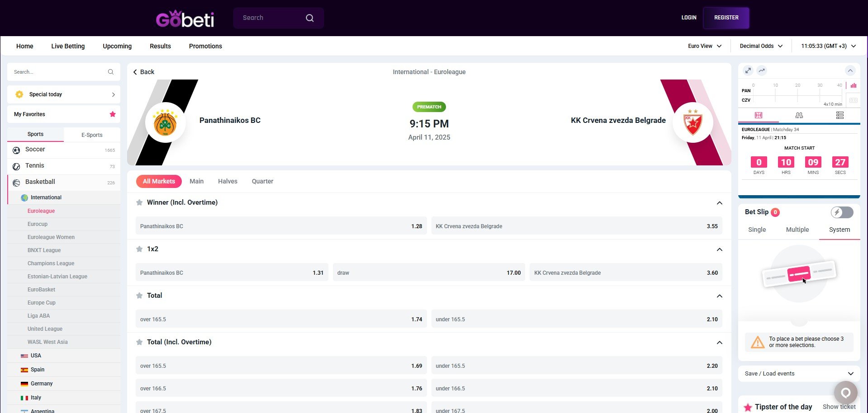Screen dimensions: 868x413
Task: Click the My Favorites star icon
Action: coord(113,114)
